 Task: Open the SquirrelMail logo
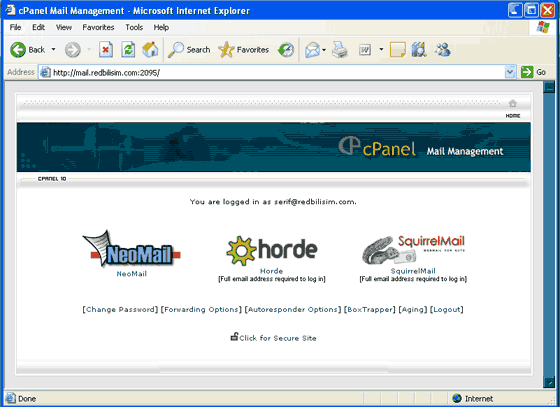413,250
